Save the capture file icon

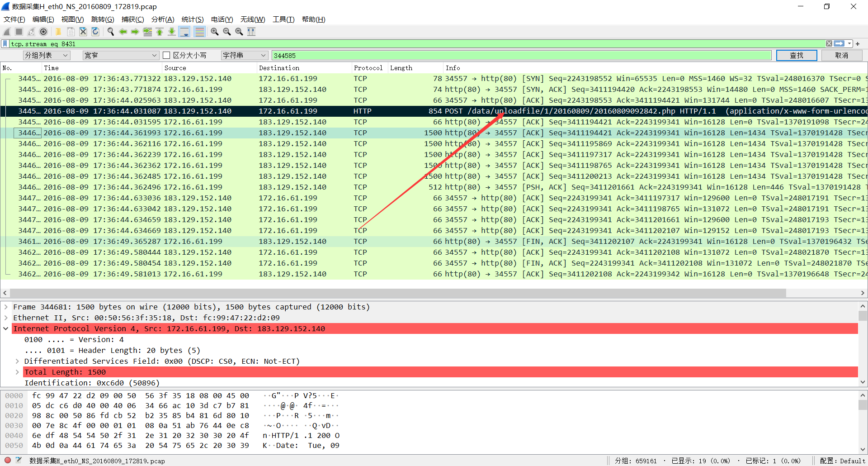[71, 32]
